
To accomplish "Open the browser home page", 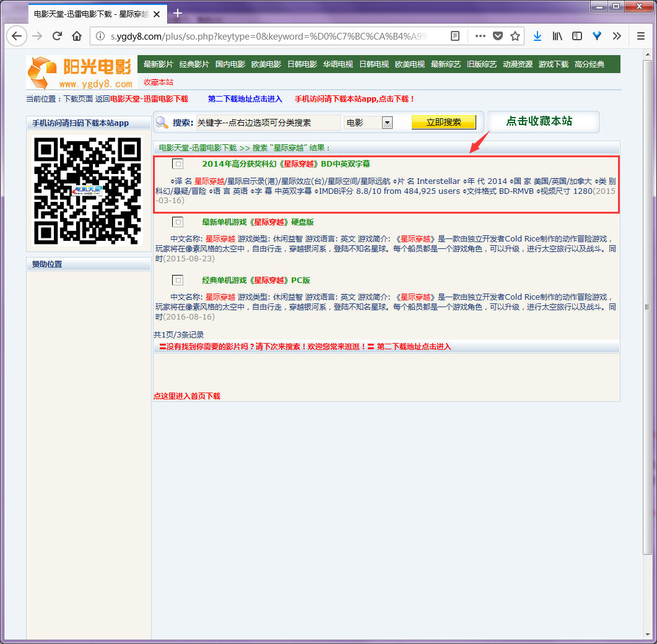I will (77, 37).
